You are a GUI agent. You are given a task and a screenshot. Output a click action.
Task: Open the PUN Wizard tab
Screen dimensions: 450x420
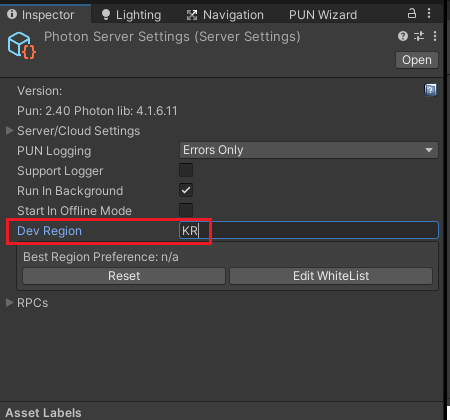(x=323, y=15)
